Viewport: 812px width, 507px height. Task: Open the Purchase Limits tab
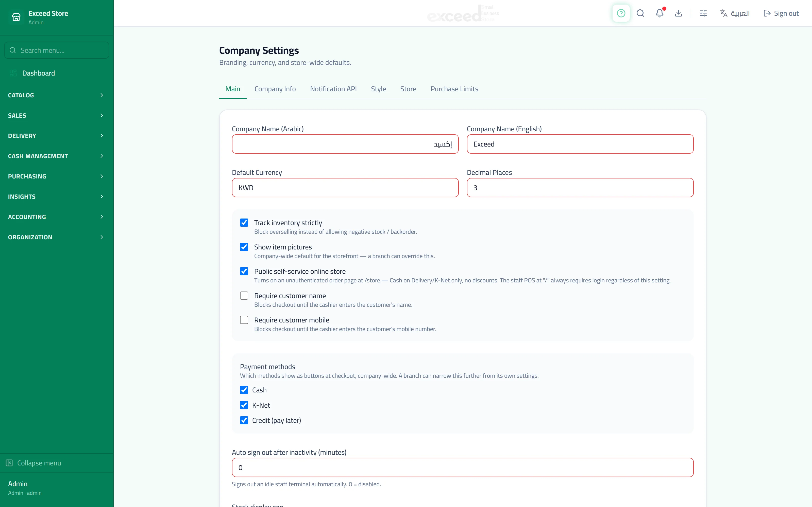454,89
